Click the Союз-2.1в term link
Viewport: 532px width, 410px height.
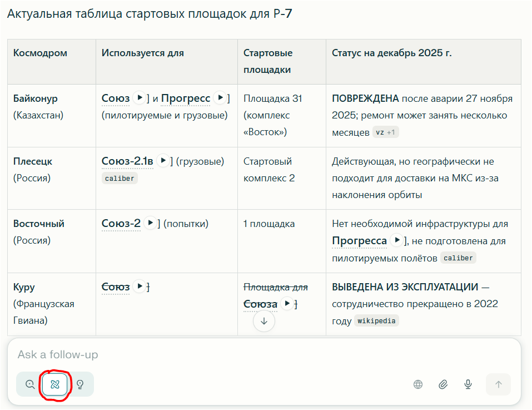127,161
